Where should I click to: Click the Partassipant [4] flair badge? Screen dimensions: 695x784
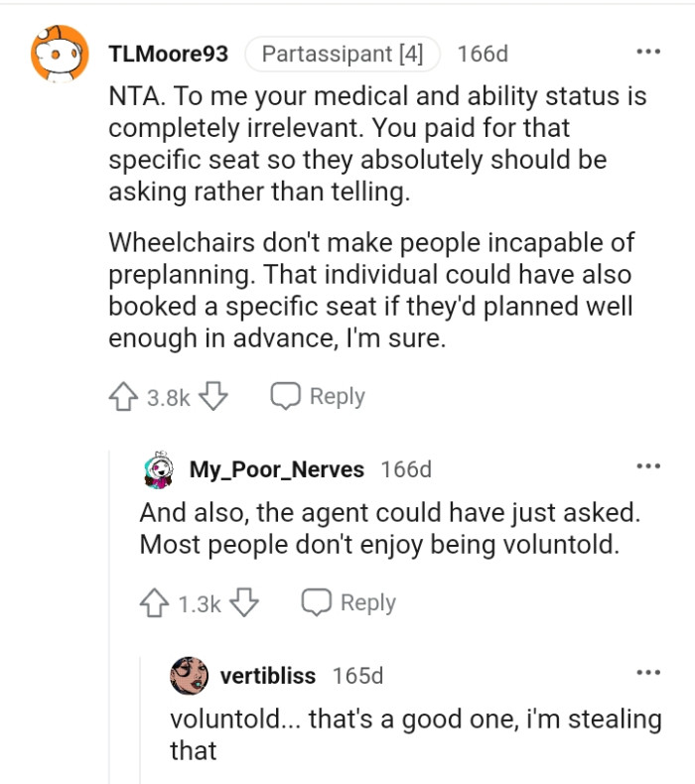[x=342, y=54]
